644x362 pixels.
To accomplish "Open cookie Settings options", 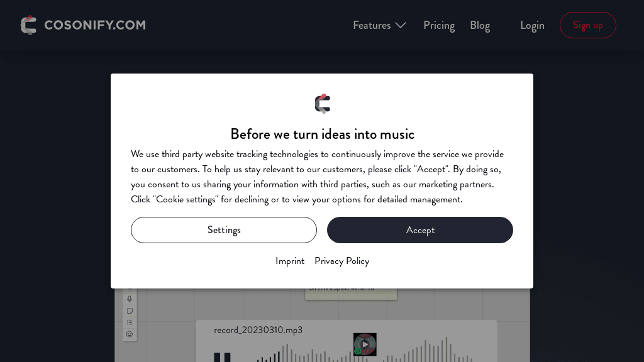I will pyautogui.click(x=224, y=230).
